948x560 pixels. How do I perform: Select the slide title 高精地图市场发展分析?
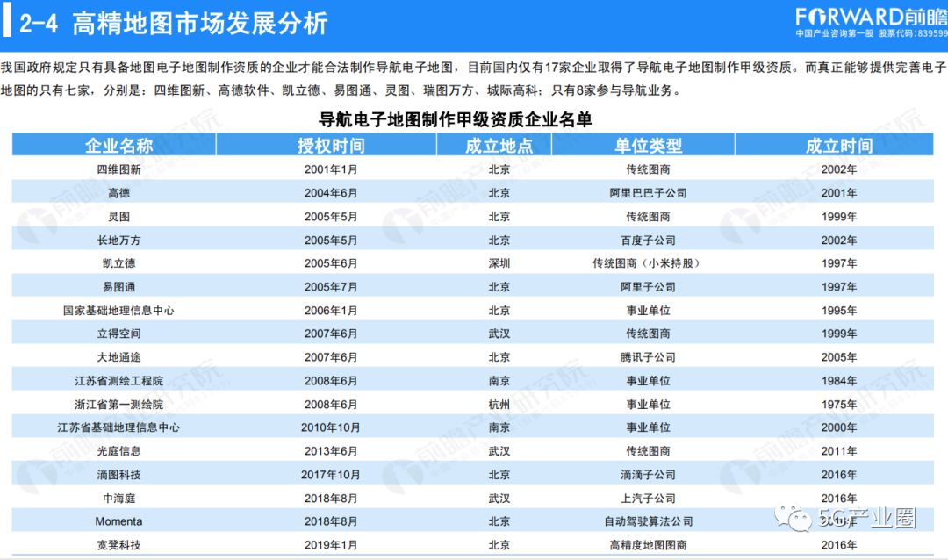click(199, 24)
